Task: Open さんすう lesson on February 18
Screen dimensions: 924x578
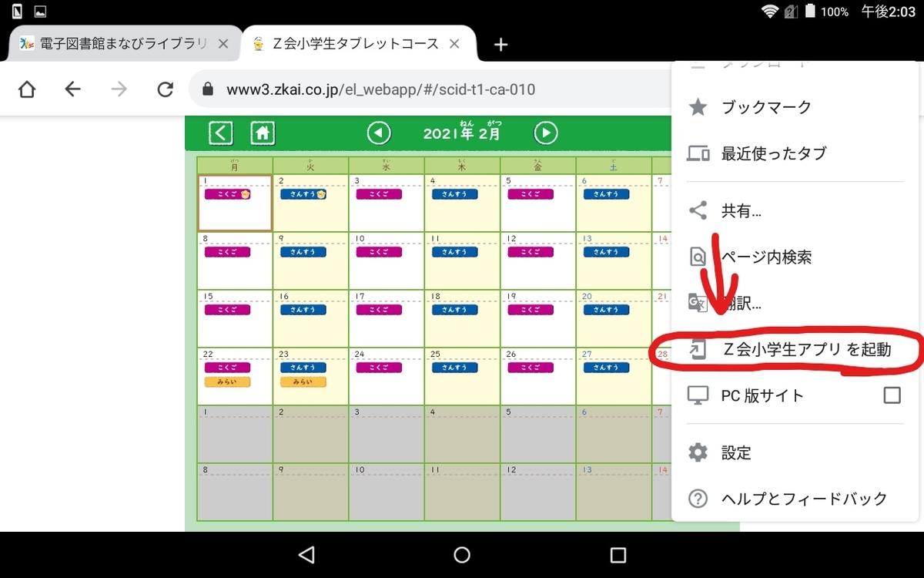Action: coord(455,310)
